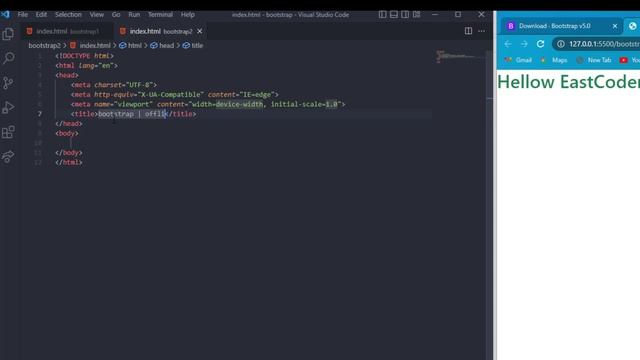Image resolution: width=640 pixels, height=360 pixels.
Task: Close the Download Bootstrap browser tab
Action: tap(615, 26)
